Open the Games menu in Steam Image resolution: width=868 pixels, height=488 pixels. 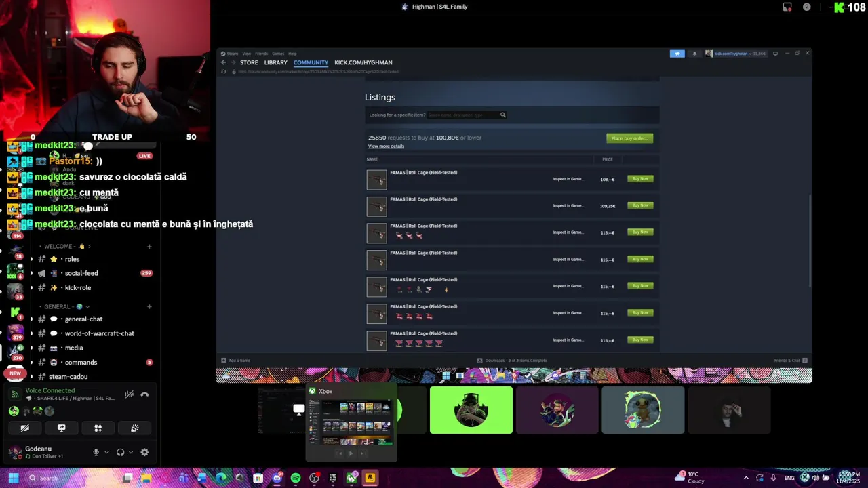click(278, 54)
